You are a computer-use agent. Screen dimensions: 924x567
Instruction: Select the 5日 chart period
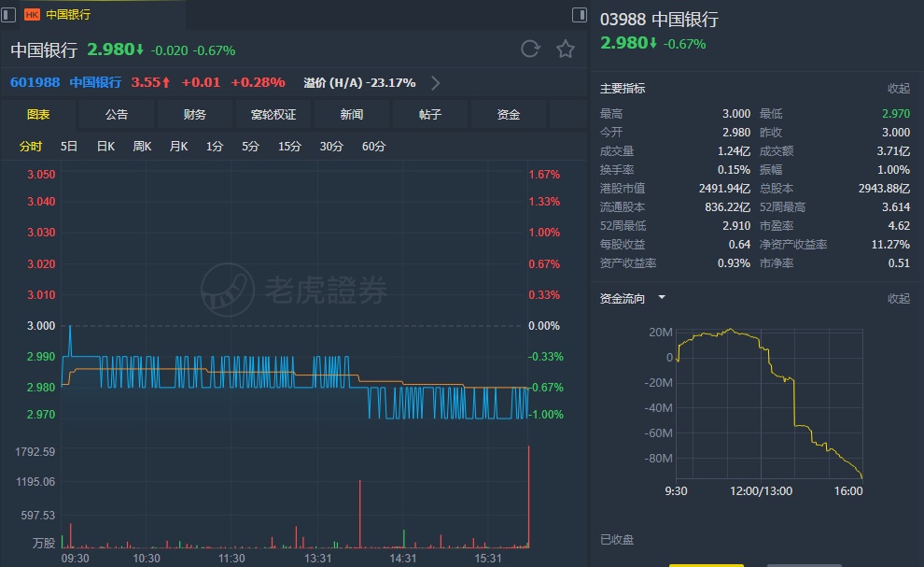tap(69, 147)
